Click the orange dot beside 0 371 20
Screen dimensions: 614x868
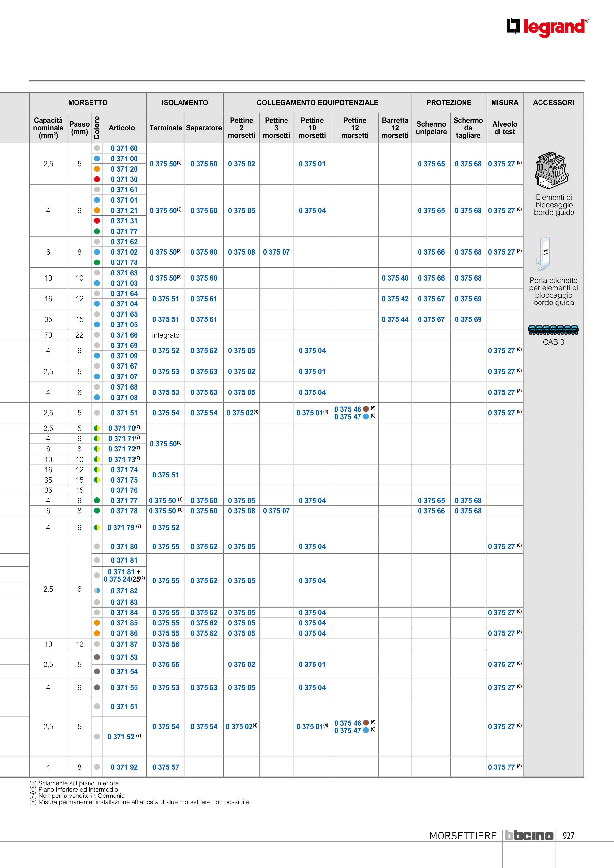tap(97, 169)
